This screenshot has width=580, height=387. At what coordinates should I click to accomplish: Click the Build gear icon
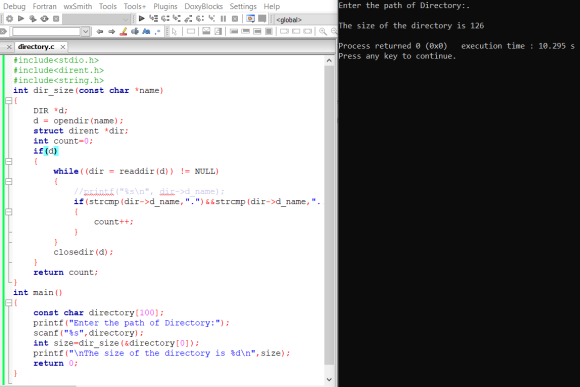9,18
